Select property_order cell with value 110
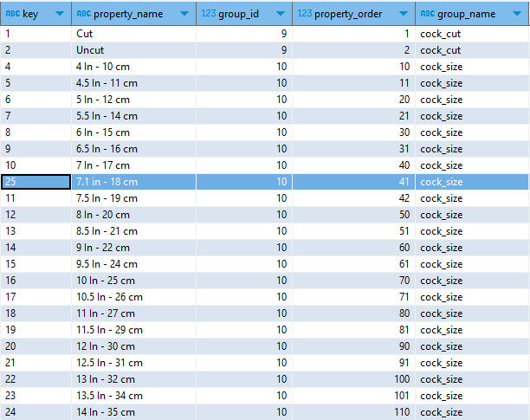The image size is (530, 420). point(354,412)
